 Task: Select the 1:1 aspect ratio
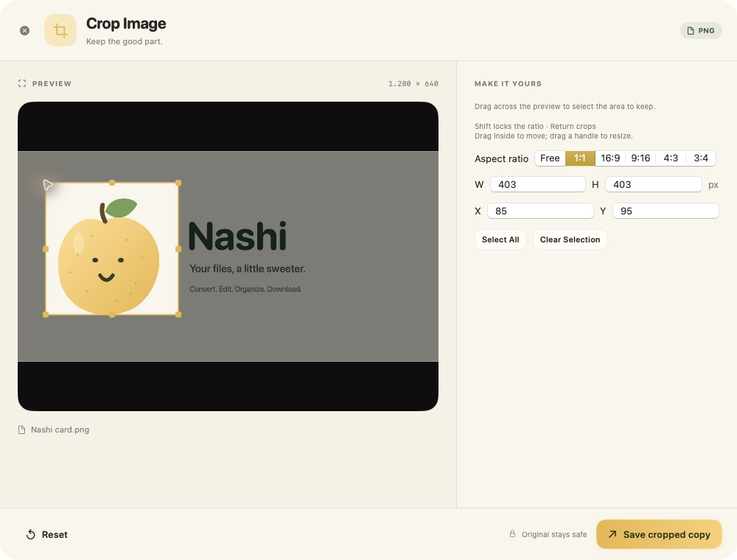coord(580,158)
